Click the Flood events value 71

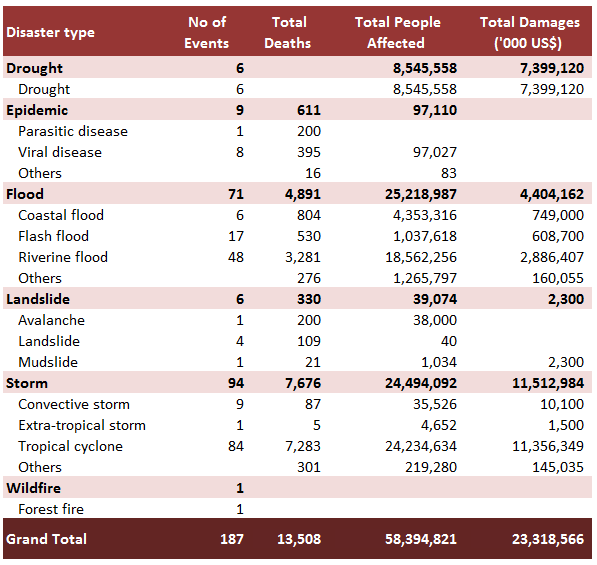pos(236,194)
